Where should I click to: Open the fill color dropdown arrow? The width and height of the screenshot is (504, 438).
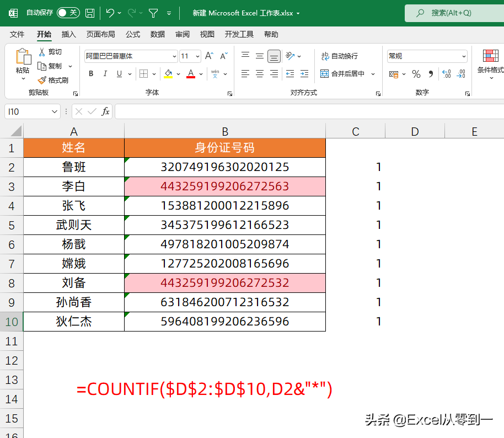[179, 74]
